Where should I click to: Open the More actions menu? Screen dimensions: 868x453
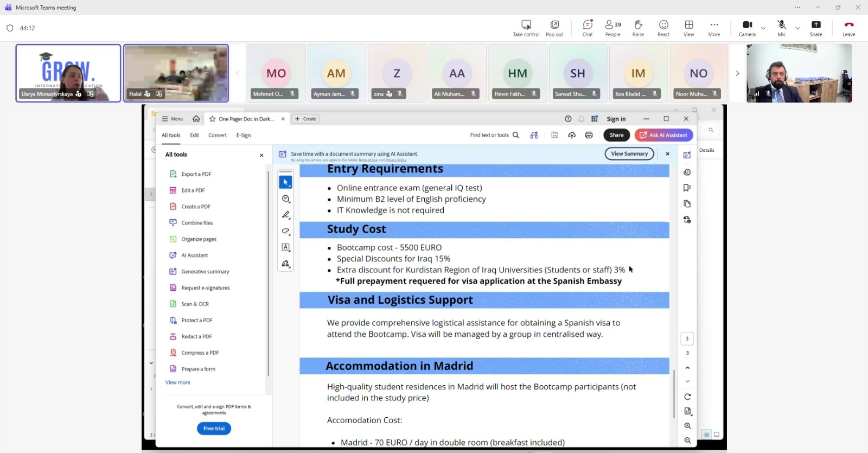point(714,28)
